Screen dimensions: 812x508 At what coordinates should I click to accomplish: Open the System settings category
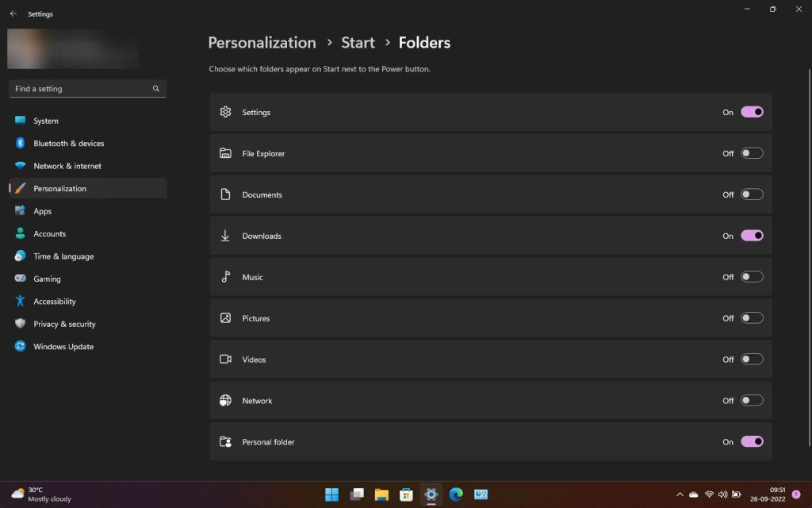[x=87, y=121]
